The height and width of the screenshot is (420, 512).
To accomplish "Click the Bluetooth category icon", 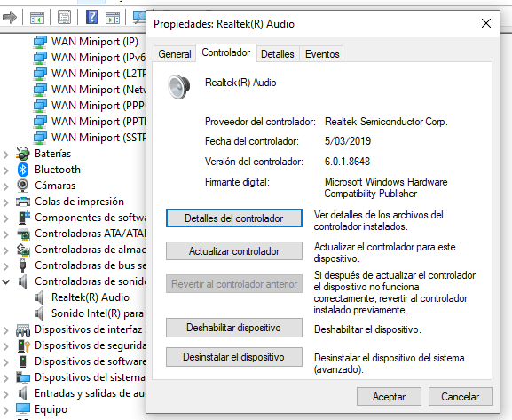I will coord(22,170).
